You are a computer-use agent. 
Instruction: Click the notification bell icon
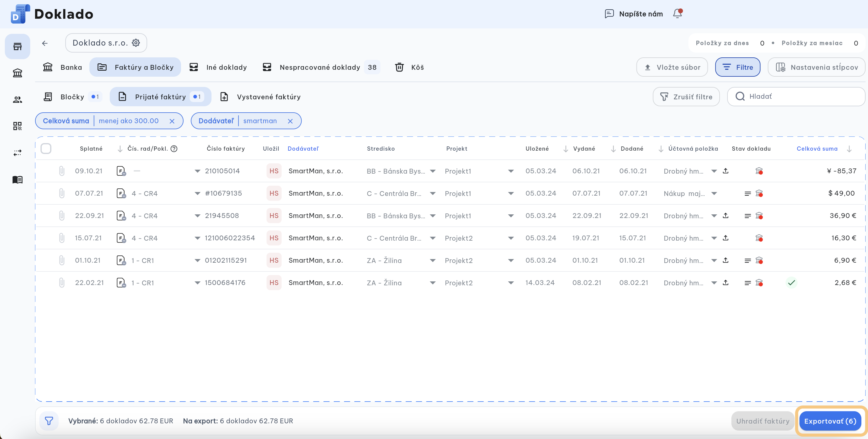[x=677, y=14]
